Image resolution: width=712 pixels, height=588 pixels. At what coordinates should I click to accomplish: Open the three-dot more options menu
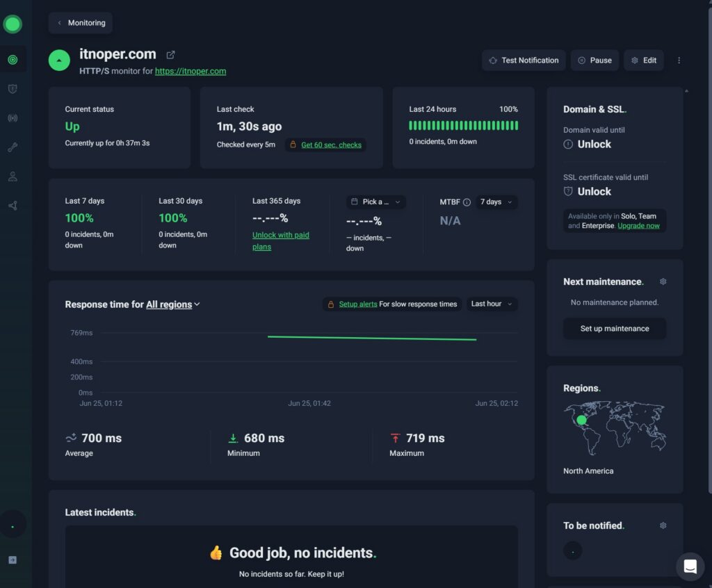point(679,60)
